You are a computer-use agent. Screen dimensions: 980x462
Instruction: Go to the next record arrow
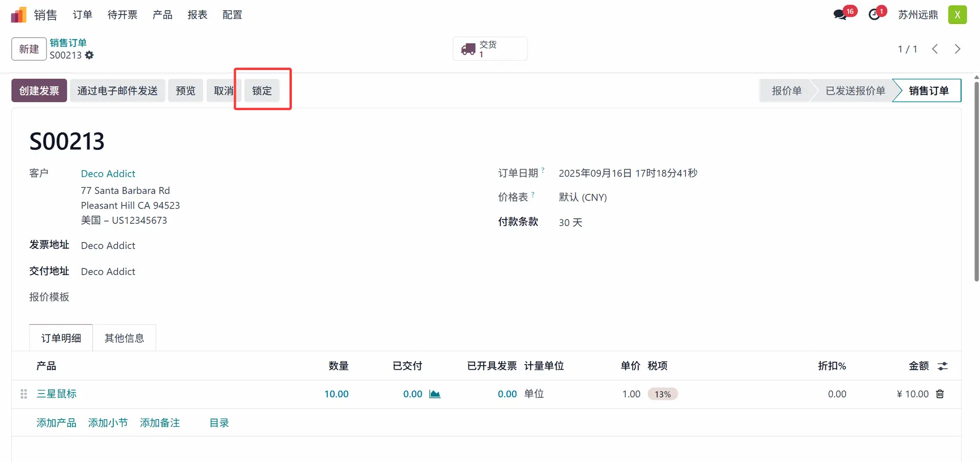point(958,49)
